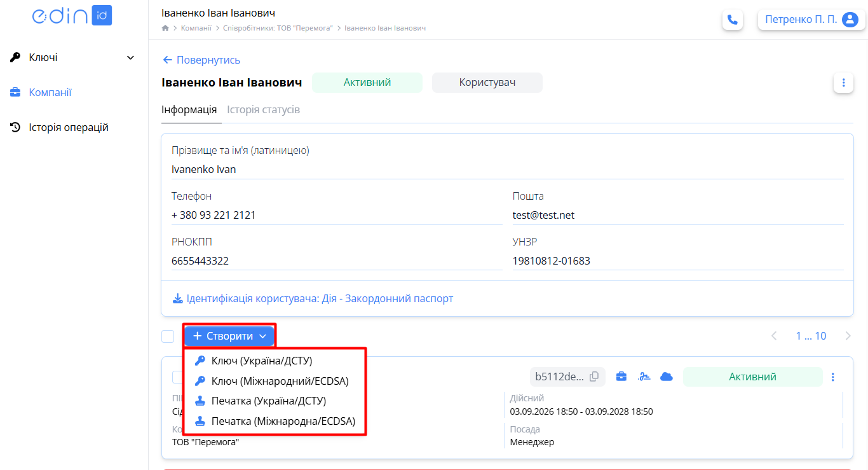This screenshot has width=868, height=470.
Task: Click the Повернутись back link
Action: pos(201,60)
